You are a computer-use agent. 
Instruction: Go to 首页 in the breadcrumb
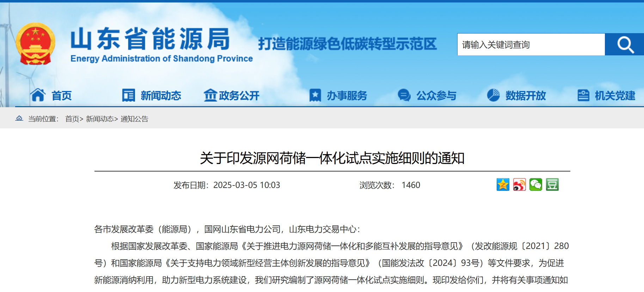click(x=72, y=119)
